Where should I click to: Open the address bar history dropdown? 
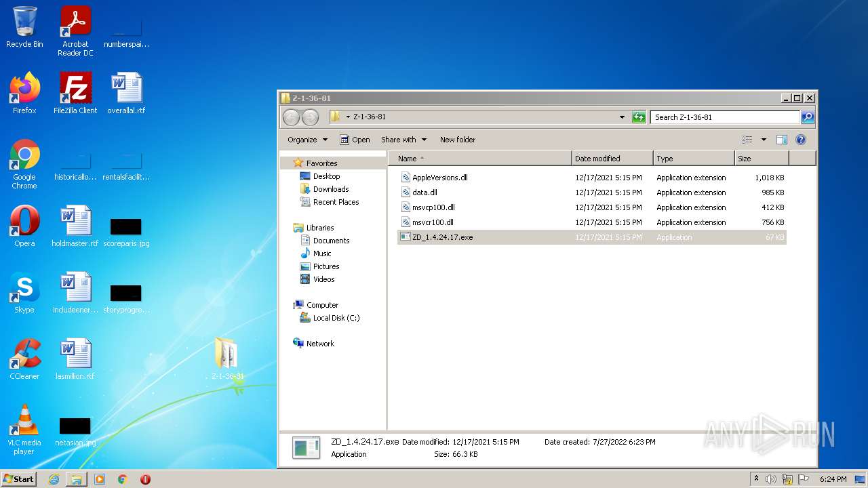pos(622,117)
